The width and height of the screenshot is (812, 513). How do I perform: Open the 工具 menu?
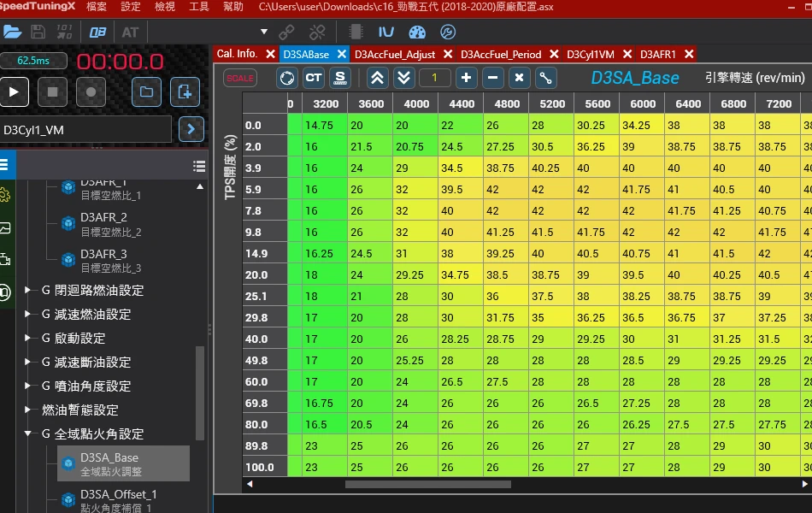[199, 7]
